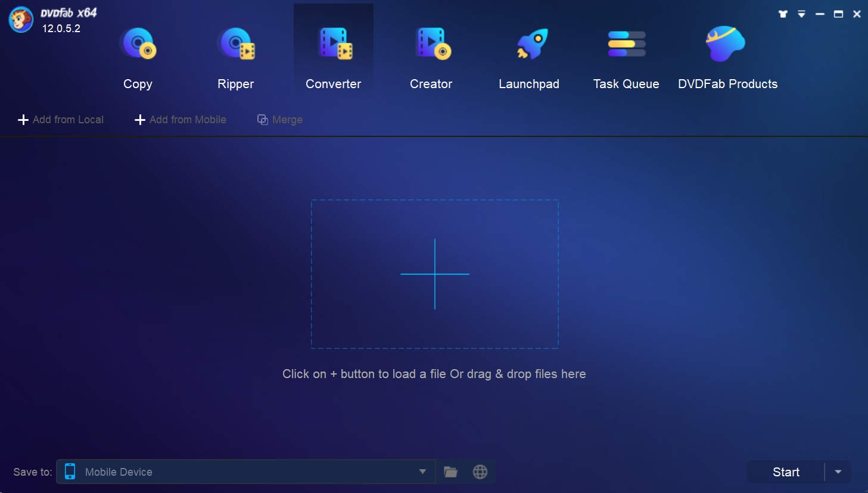Image resolution: width=868 pixels, height=493 pixels.
Task: Click the DVDFab monkey logo
Action: [x=21, y=20]
